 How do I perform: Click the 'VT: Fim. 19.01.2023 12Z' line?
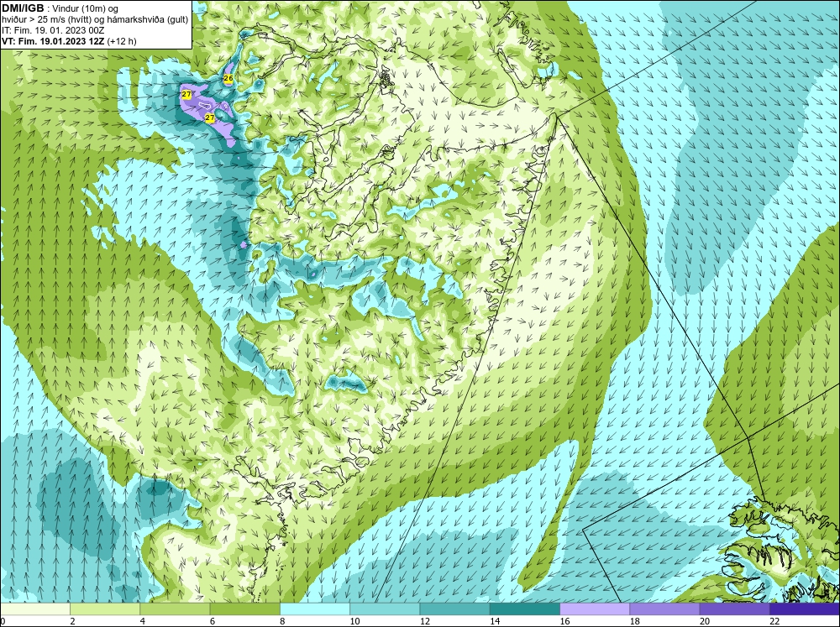click(53, 41)
